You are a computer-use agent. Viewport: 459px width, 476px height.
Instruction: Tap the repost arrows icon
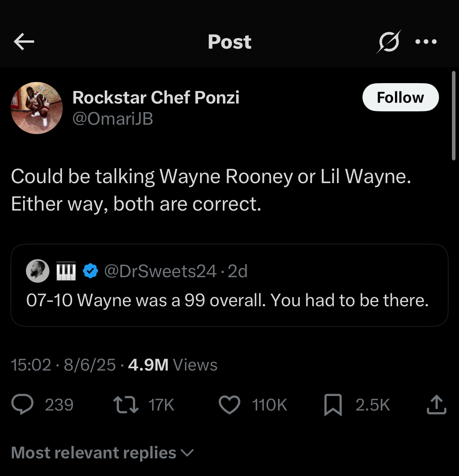click(x=126, y=405)
